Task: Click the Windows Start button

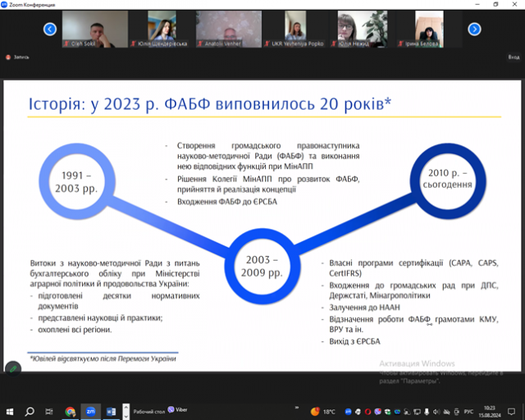Action: (8, 411)
